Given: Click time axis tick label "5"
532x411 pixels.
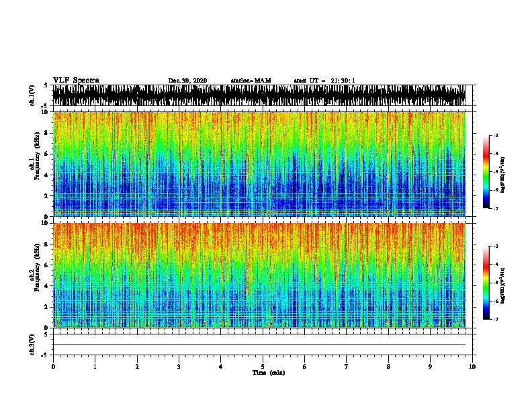Looking at the screenshot, I should point(263,367).
